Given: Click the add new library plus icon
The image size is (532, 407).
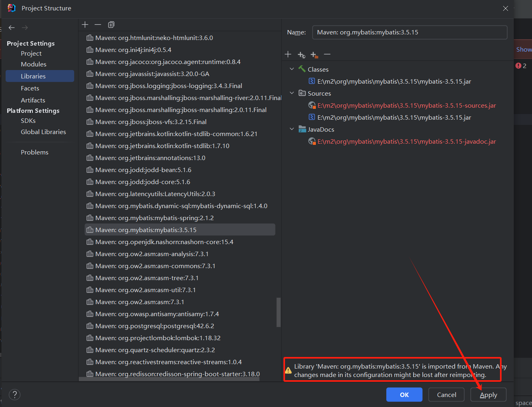Looking at the screenshot, I should click(85, 25).
